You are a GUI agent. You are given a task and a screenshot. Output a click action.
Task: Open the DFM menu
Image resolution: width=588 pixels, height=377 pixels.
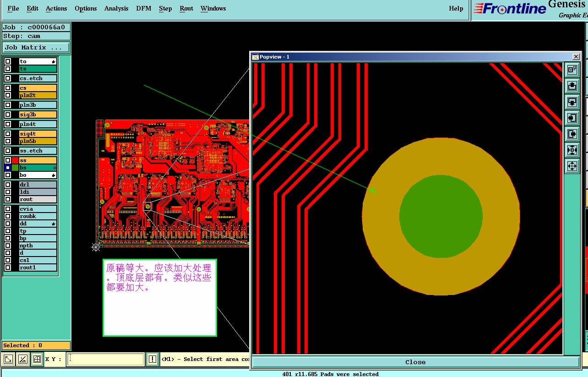(144, 8)
